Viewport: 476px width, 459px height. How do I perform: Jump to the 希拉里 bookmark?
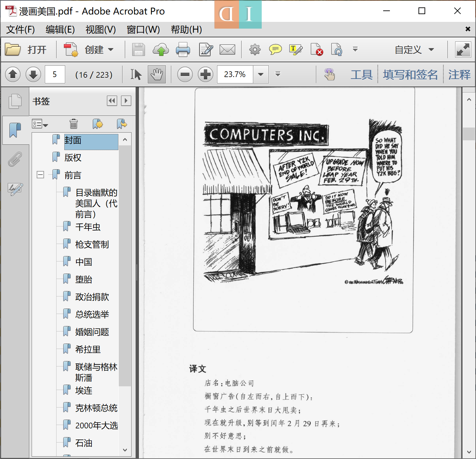[88, 349]
